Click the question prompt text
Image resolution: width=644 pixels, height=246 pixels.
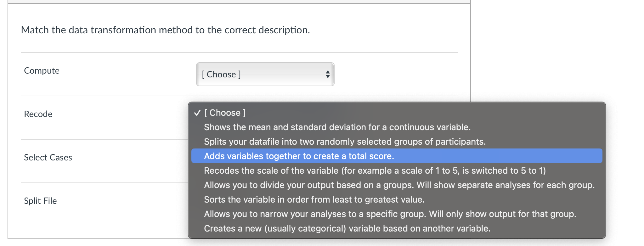click(x=165, y=30)
